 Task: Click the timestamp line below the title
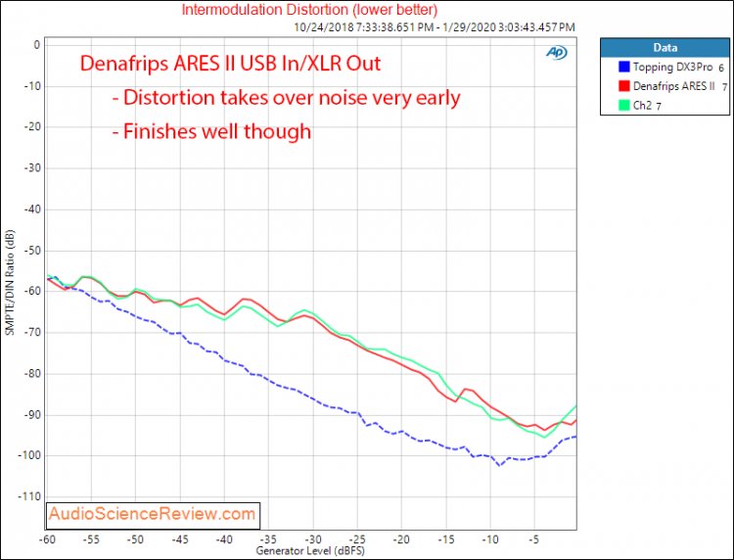tap(434, 27)
